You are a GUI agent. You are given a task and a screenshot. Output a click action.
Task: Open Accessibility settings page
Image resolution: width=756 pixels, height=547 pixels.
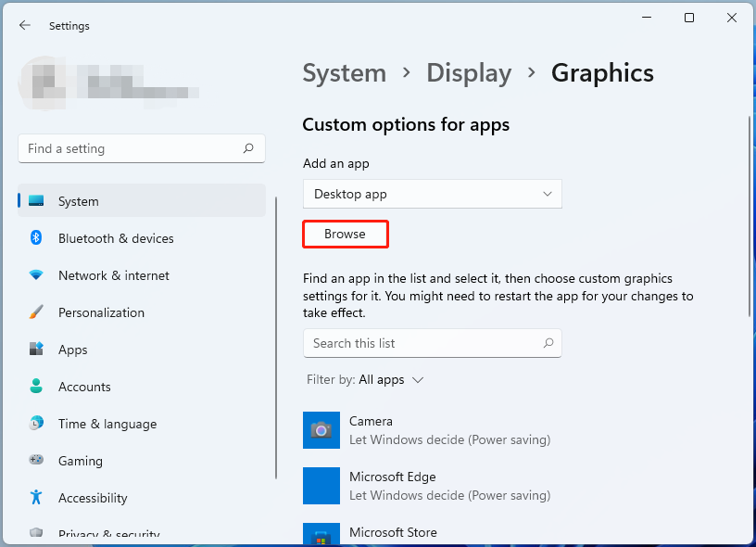(93, 498)
